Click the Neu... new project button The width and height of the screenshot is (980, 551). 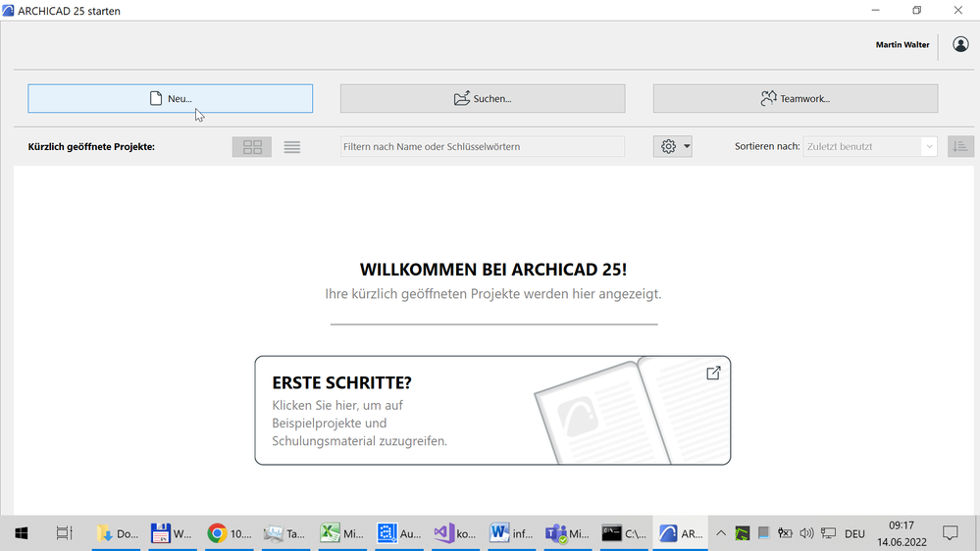pyautogui.click(x=170, y=99)
